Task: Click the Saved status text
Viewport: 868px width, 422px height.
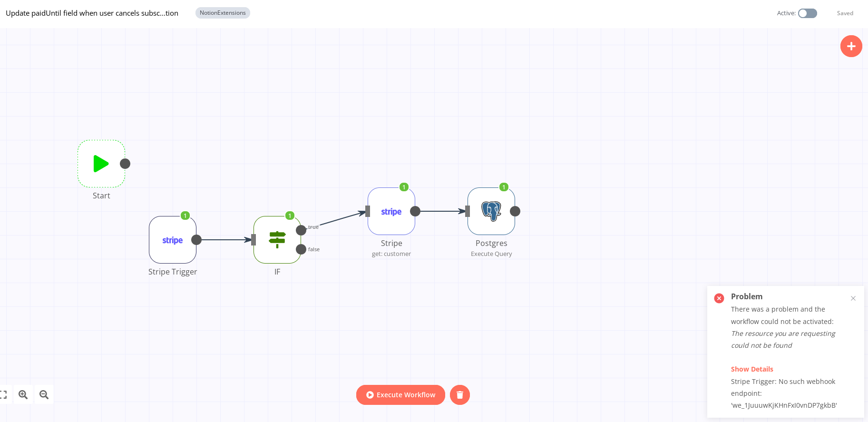Action: 845,13
